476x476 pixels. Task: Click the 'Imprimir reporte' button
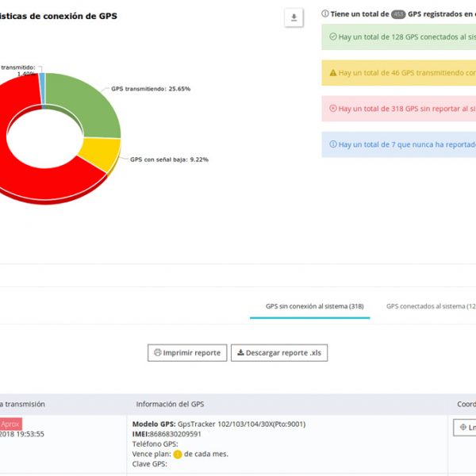pyautogui.click(x=187, y=352)
